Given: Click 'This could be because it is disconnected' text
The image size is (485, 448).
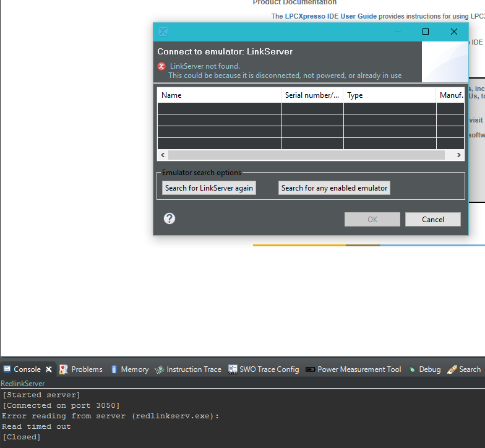Looking at the screenshot, I should click(x=285, y=75).
